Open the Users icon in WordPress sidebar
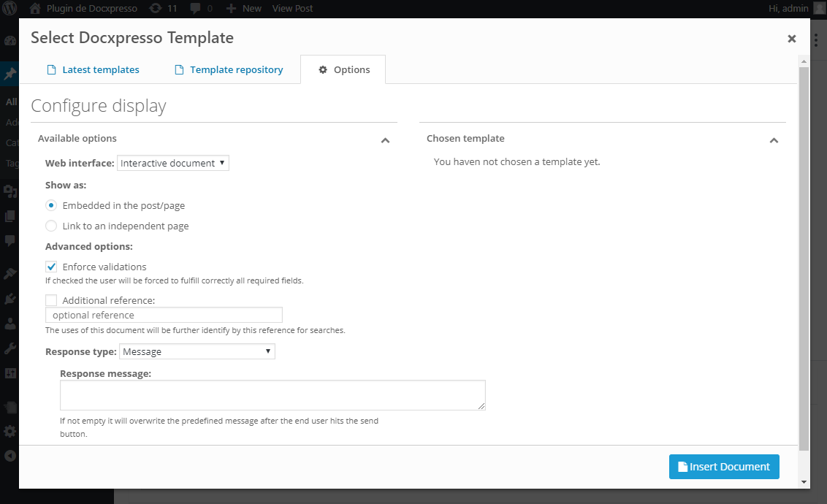This screenshot has height=504, width=827. point(10,323)
